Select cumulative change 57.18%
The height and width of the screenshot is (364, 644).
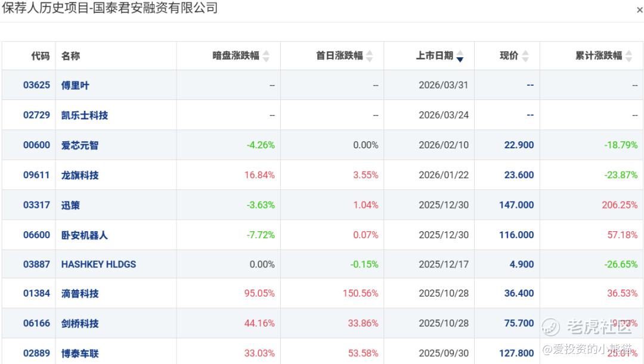(623, 235)
